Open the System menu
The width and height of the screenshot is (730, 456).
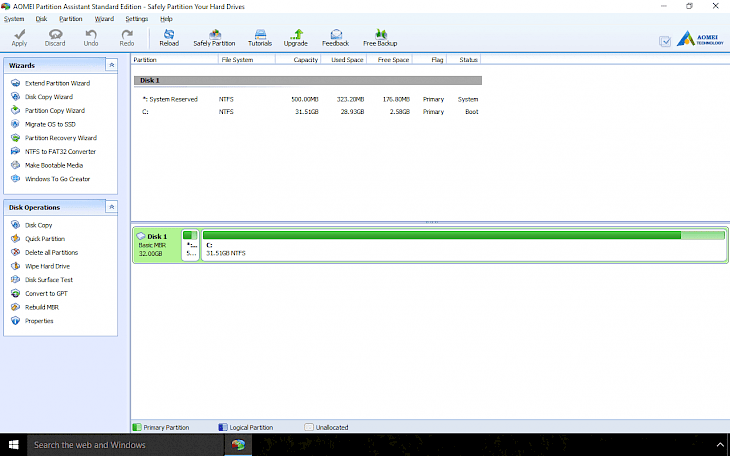[x=14, y=19]
